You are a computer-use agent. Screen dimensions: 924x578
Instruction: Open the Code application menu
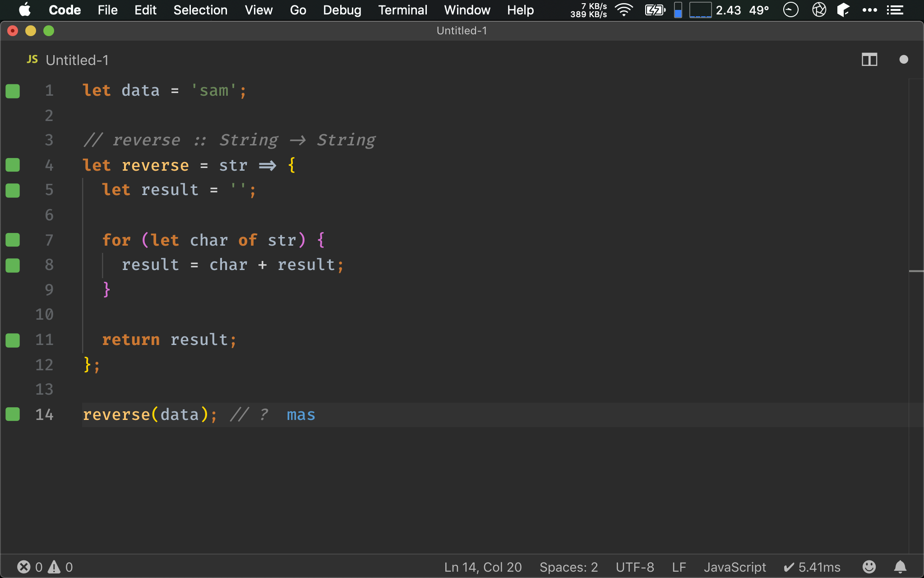[65, 10]
